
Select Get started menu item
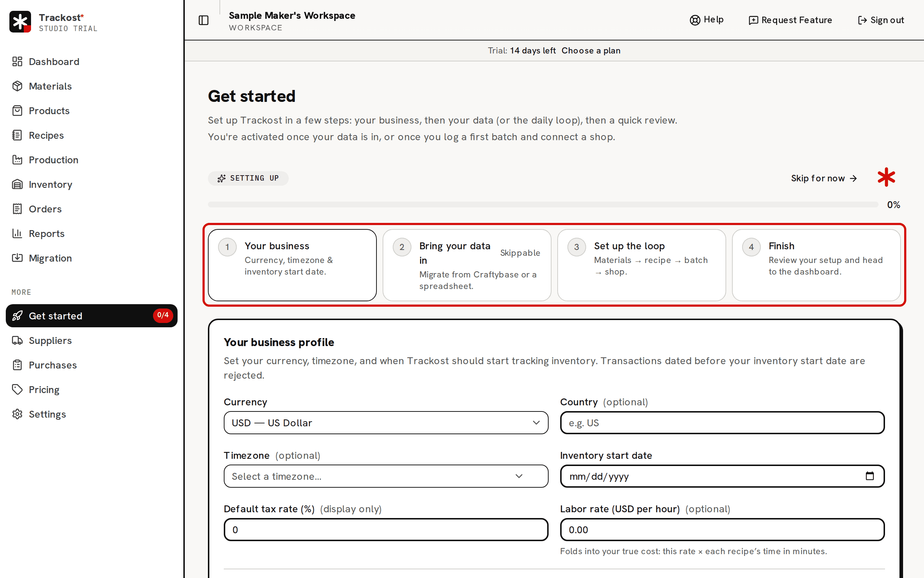[92, 316]
